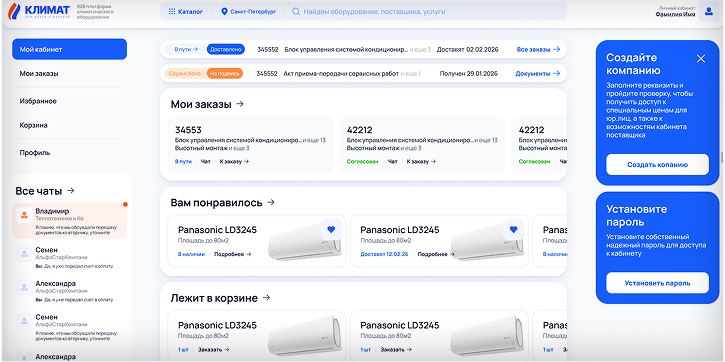725x362 pixels.
Task: Click Получен 29.01.2026 text
Action: click(469, 74)
